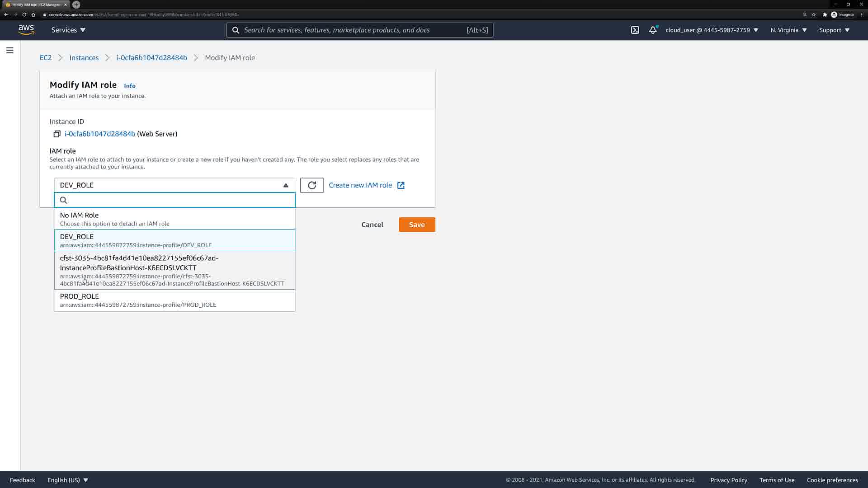The height and width of the screenshot is (488, 868).
Task: Bookmark the page with the star icon
Action: click(x=814, y=14)
